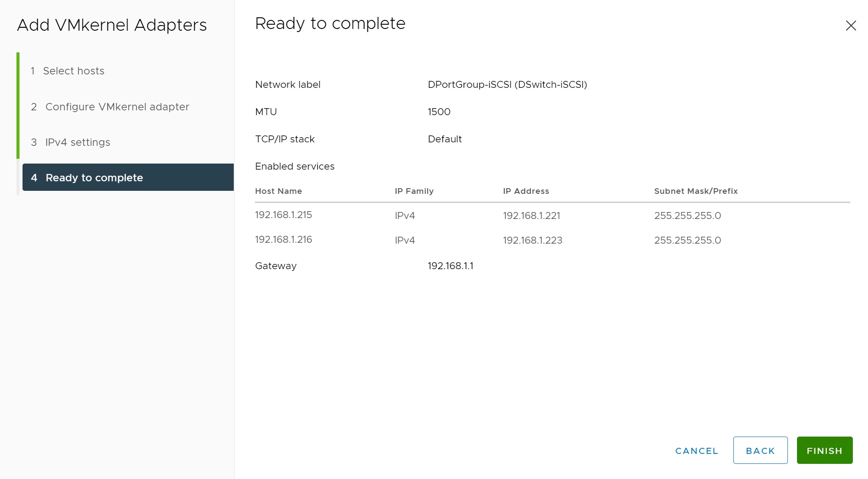The width and height of the screenshot is (868, 479).
Task: Click the IP address 192.168.1.221
Action: (531, 215)
